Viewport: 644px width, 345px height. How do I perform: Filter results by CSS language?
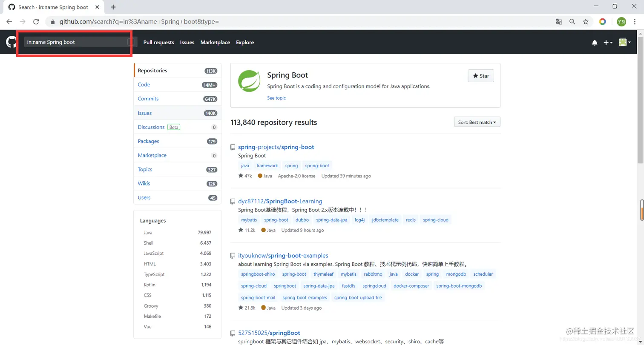(x=178, y=295)
